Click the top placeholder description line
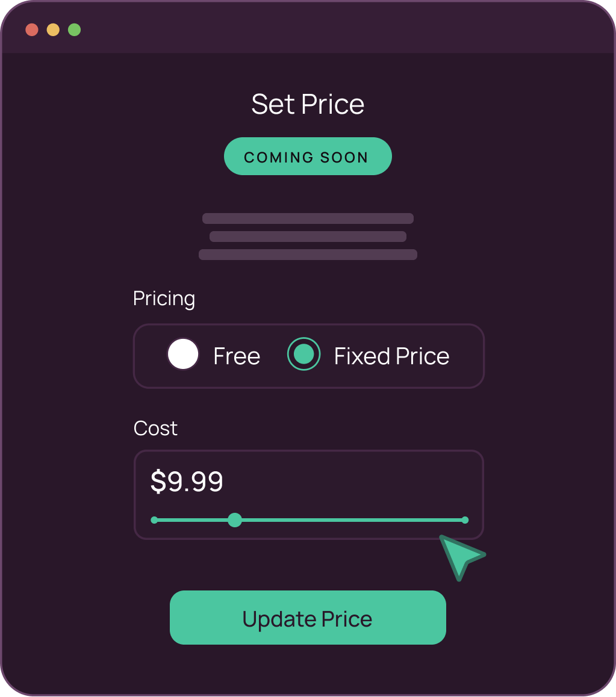The height and width of the screenshot is (697, 616). 308,218
